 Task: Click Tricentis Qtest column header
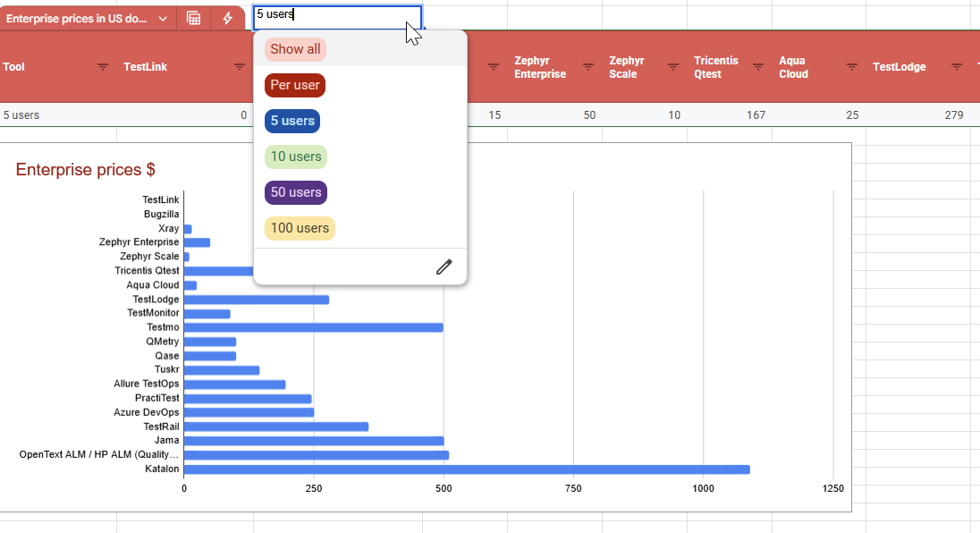pyautogui.click(x=715, y=67)
